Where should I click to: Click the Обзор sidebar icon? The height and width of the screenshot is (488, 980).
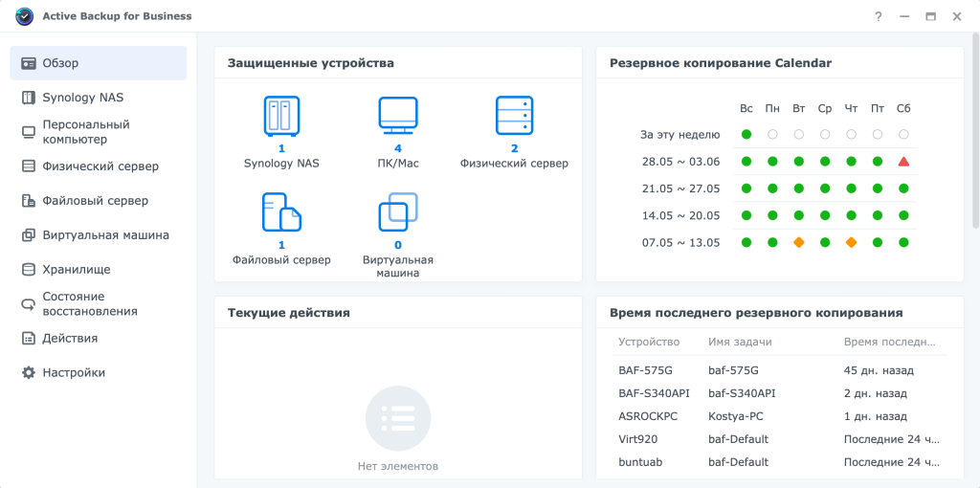click(29, 63)
